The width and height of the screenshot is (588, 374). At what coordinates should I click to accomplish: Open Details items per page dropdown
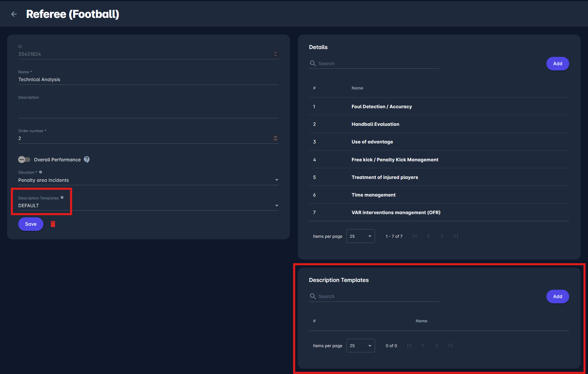(x=360, y=236)
